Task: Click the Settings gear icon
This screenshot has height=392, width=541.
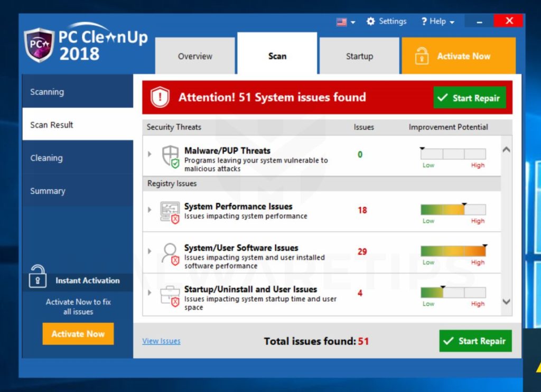Action: point(371,21)
